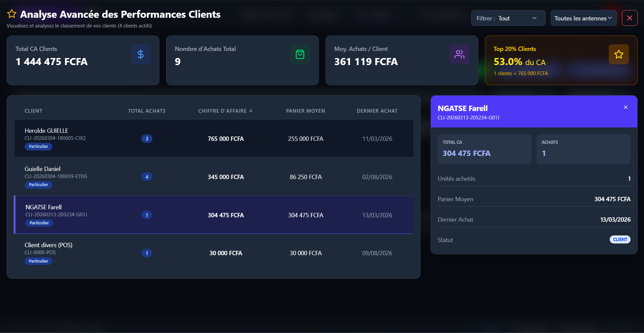Image resolution: width=644 pixels, height=333 pixels.
Task: Click the 255 000 FCFA panier moyen cell
Action: click(x=306, y=139)
